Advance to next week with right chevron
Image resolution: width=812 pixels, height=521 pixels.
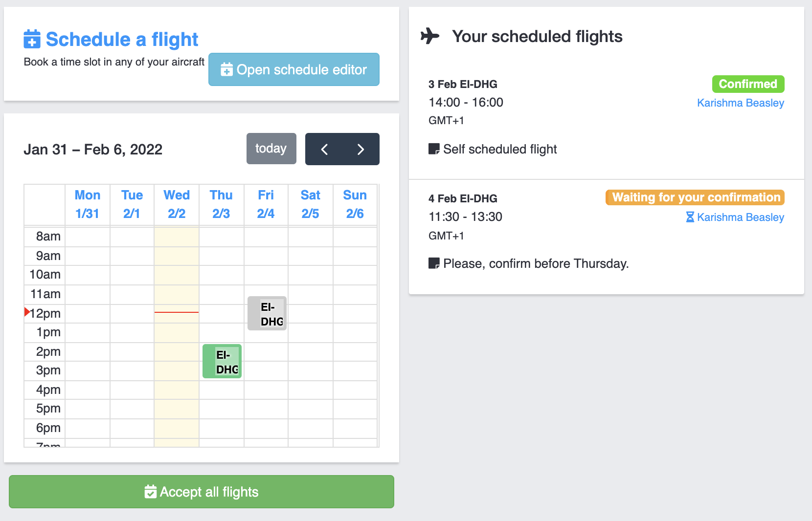[x=361, y=149]
